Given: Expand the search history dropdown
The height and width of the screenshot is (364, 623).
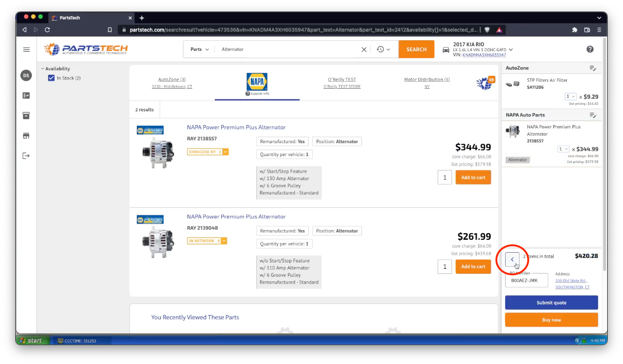Looking at the screenshot, I should pyautogui.click(x=383, y=49).
